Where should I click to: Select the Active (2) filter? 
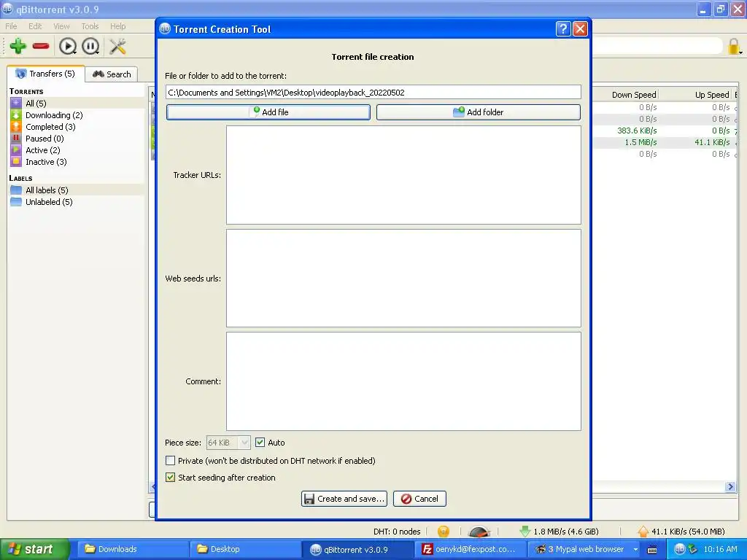click(42, 150)
